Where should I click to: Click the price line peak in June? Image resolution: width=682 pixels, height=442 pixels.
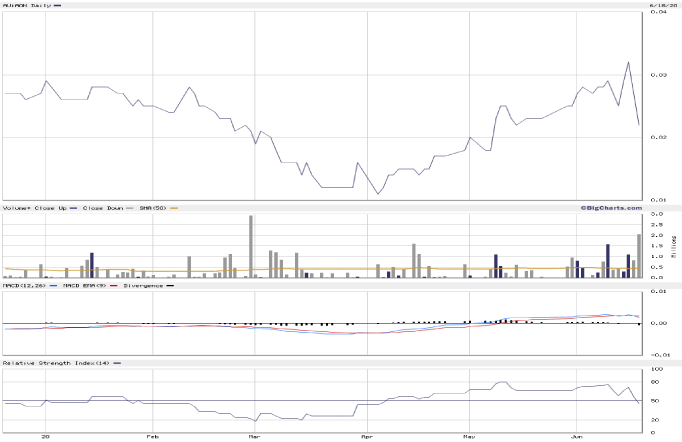coord(628,62)
